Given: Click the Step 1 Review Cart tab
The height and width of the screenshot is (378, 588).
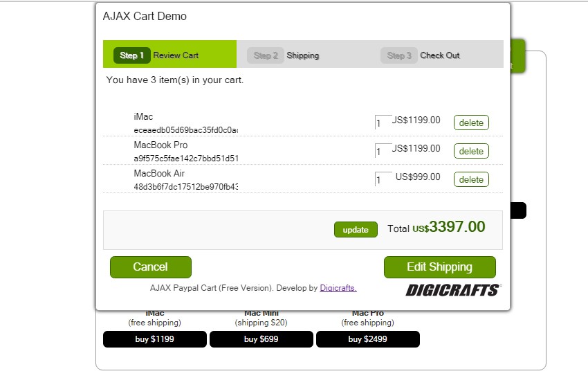Looking at the screenshot, I should (x=169, y=54).
